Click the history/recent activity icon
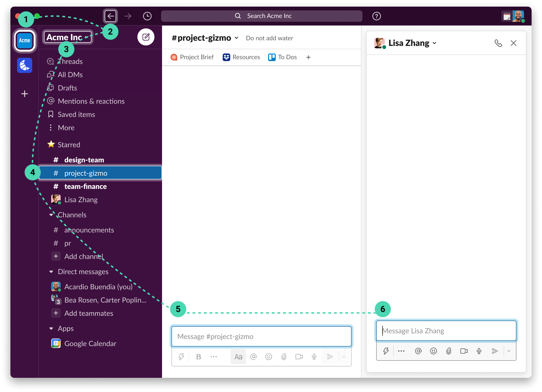Viewport: 542px width, 392px height. pyautogui.click(x=147, y=16)
